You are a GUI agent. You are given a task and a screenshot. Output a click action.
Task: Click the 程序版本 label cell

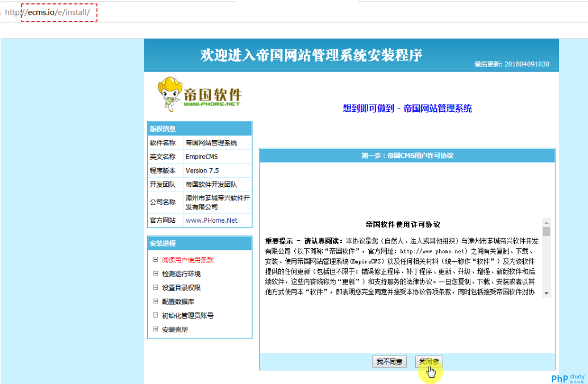click(x=166, y=170)
